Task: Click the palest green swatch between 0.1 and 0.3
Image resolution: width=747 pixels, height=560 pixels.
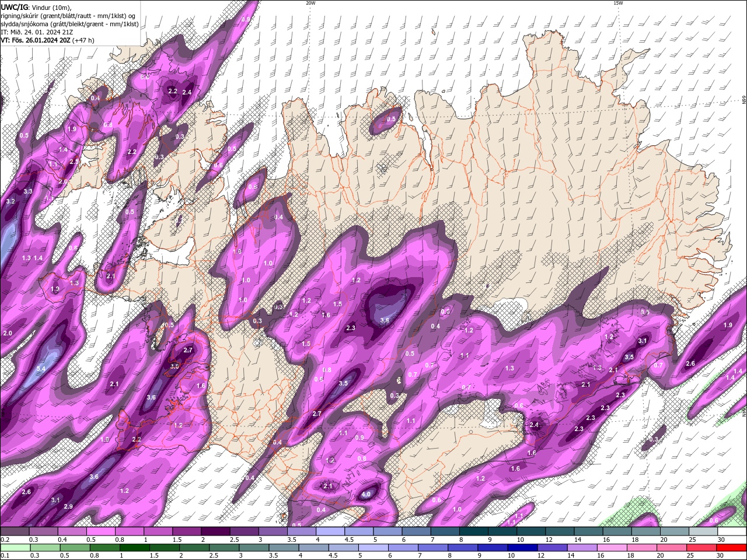Action: (x=15, y=548)
